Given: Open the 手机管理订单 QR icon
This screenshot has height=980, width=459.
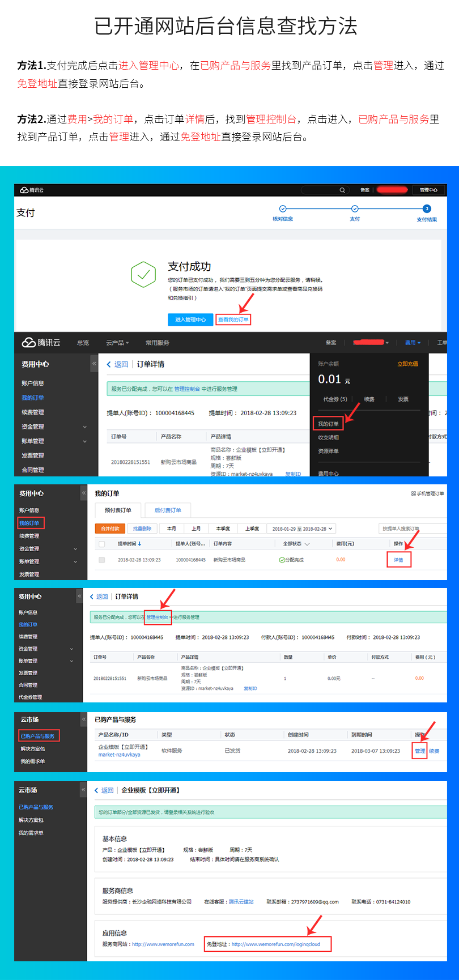Looking at the screenshot, I should 414,493.
